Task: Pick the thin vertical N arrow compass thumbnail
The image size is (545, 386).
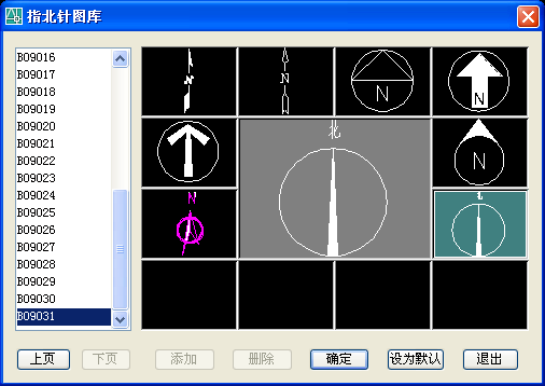Action: (x=286, y=81)
